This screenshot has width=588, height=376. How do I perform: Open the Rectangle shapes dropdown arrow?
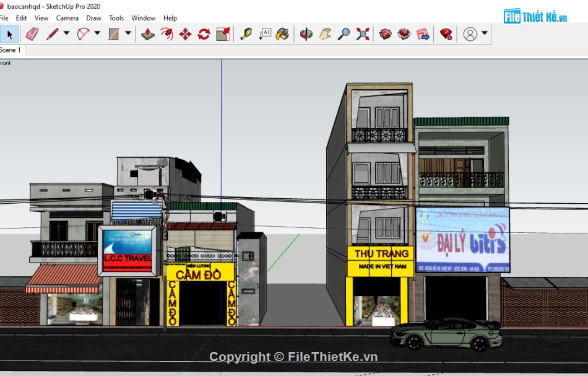click(x=128, y=33)
